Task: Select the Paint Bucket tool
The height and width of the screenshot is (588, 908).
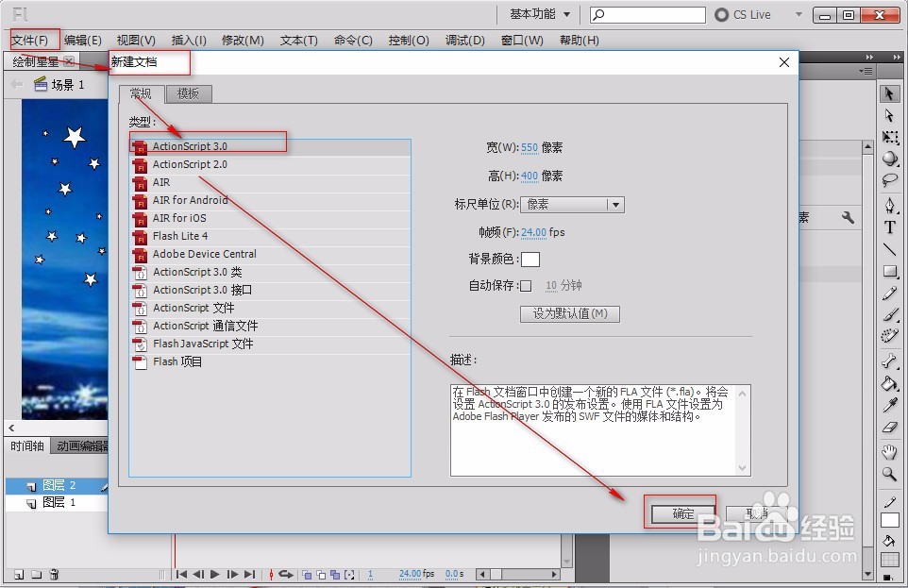Action: 889,383
